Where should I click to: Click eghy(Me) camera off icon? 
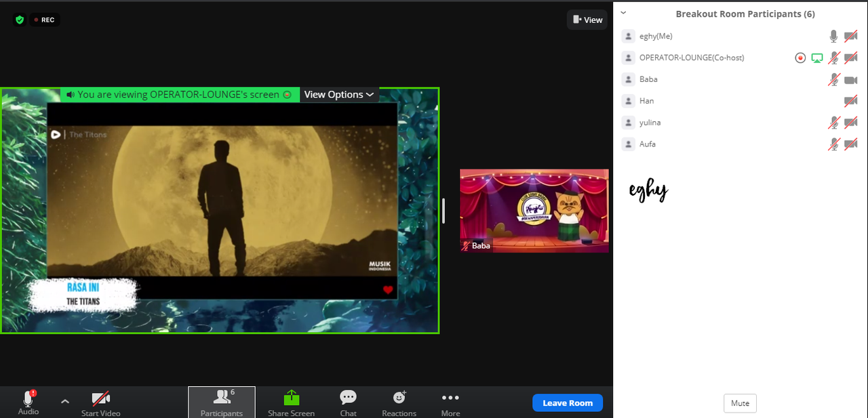click(850, 37)
